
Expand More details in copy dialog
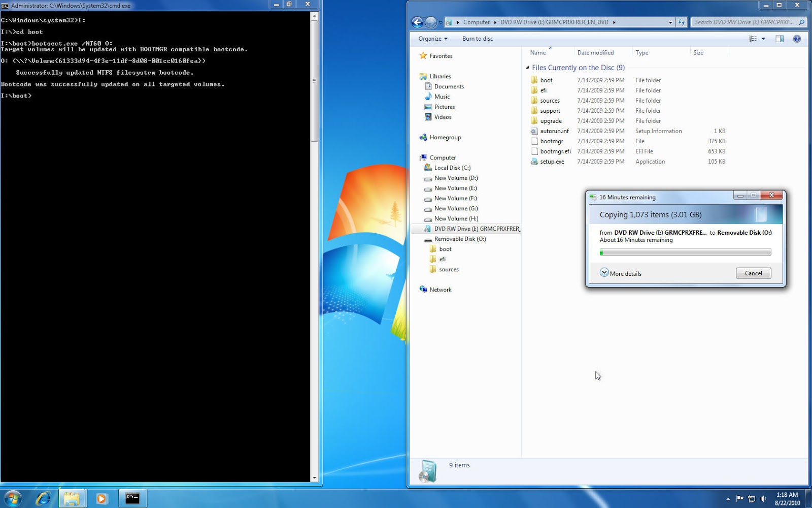tap(621, 273)
